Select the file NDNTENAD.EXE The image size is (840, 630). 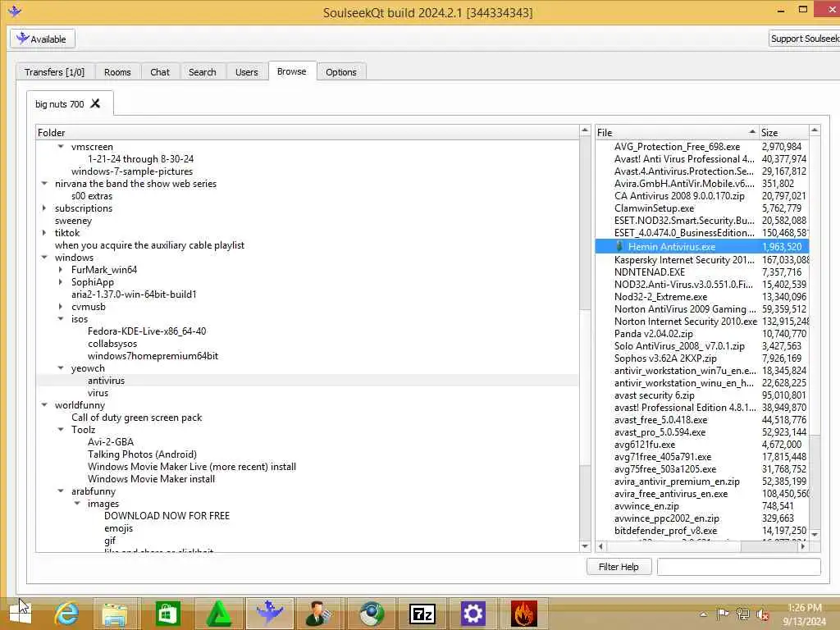pos(650,272)
